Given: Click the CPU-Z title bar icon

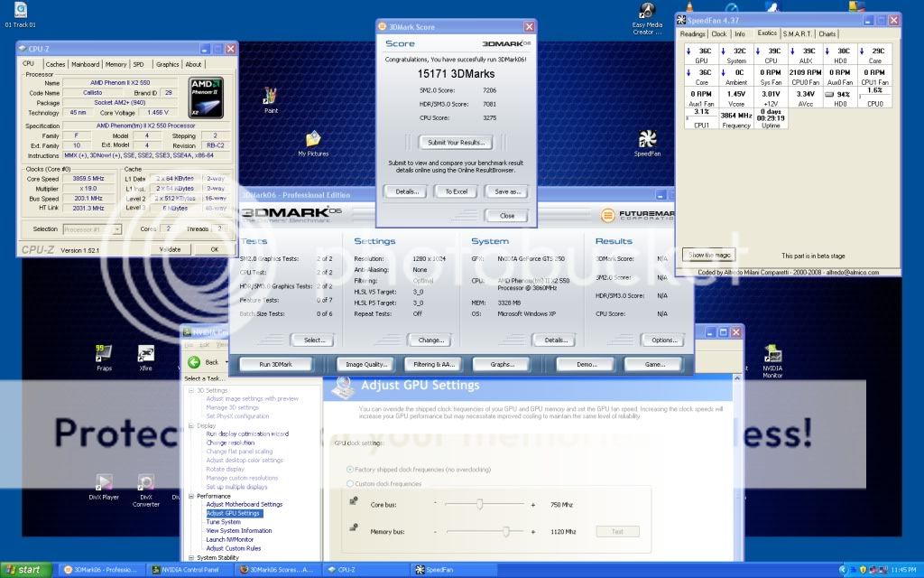Looking at the screenshot, I should (x=23, y=49).
